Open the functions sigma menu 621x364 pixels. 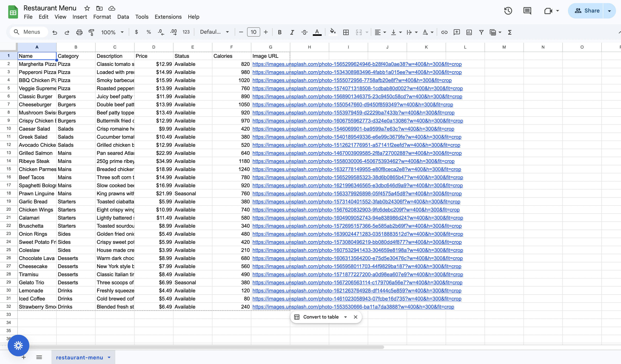(x=510, y=32)
